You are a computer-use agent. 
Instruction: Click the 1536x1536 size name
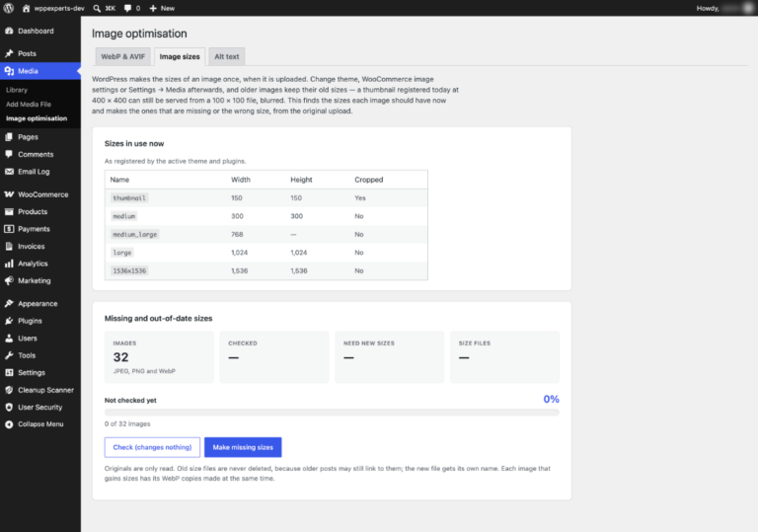(129, 270)
